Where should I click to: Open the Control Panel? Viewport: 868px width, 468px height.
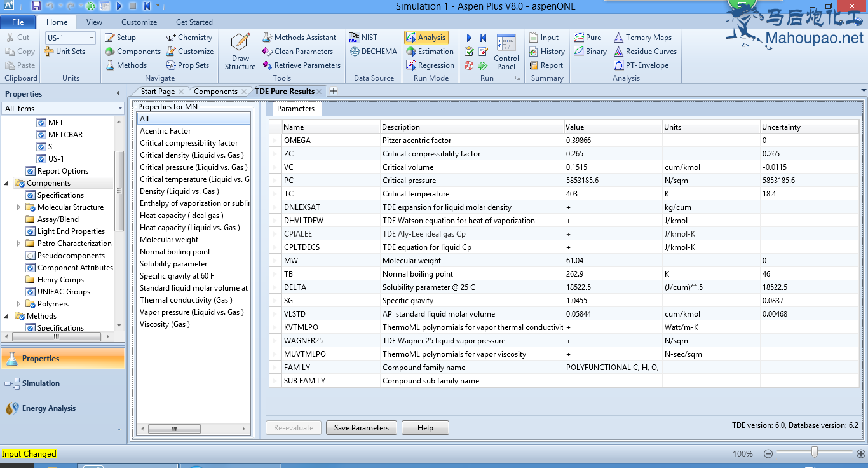click(x=506, y=52)
